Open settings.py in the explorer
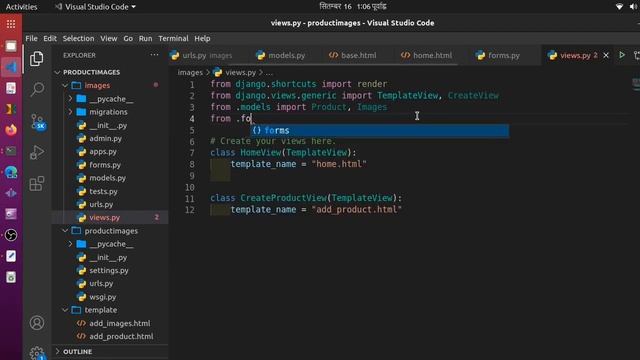Viewport: 640px width, 360px height. [110, 270]
